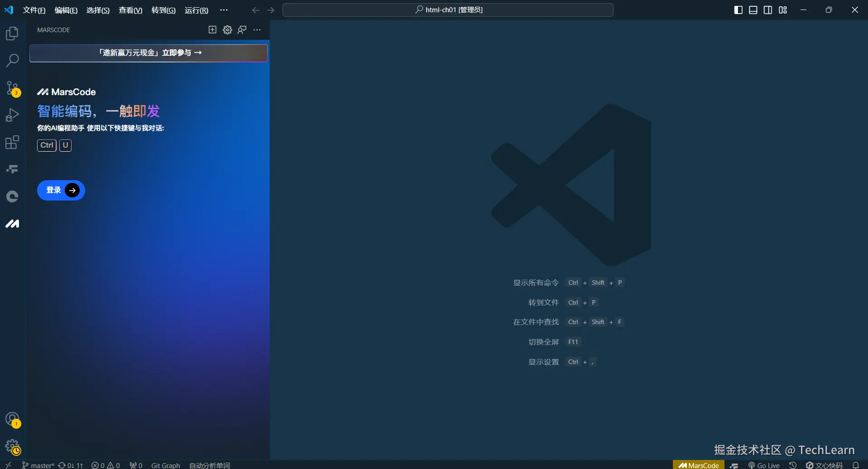
Task: Click the feedback icon in MarsCode header
Action: [x=242, y=30]
